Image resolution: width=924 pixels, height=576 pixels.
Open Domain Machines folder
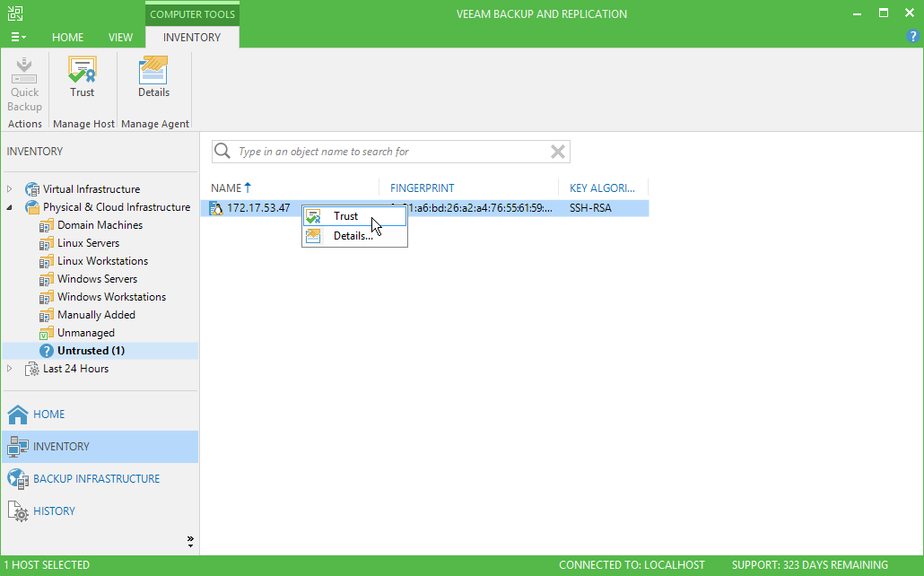click(100, 225)
